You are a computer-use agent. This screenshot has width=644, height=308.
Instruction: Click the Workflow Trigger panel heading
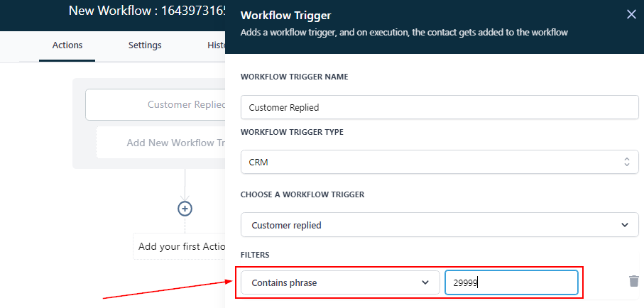tap(285, 15)
